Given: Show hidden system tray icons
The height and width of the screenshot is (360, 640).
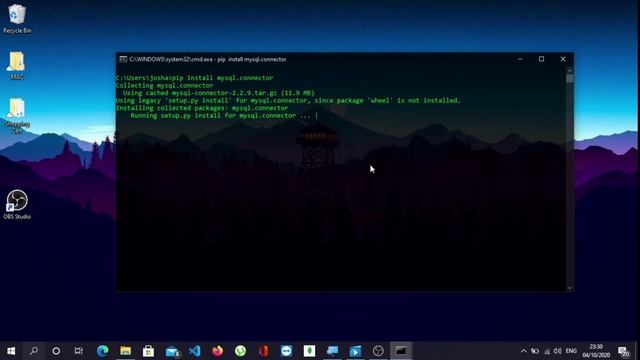Looking at the screenshot, I should click(523, 351).
